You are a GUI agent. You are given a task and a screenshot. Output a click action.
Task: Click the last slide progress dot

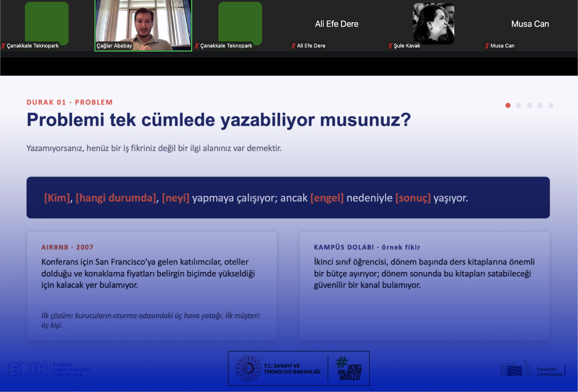[551, 105]
